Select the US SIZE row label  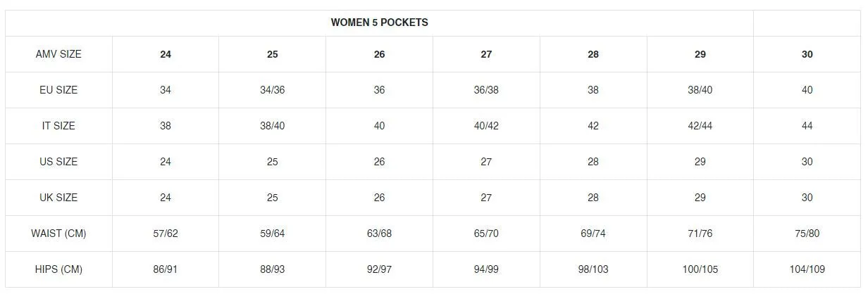(x=58, y=162)
